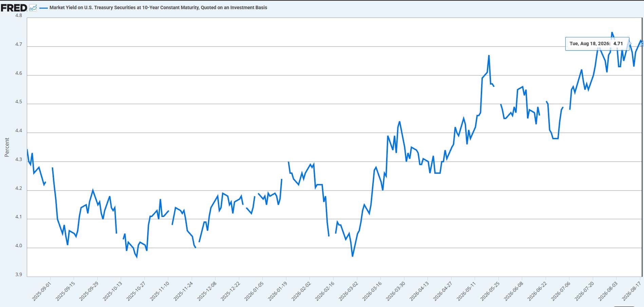Viewport: 644px width, 307px height.
Task: Click the FRED logo
Action: 14,7
